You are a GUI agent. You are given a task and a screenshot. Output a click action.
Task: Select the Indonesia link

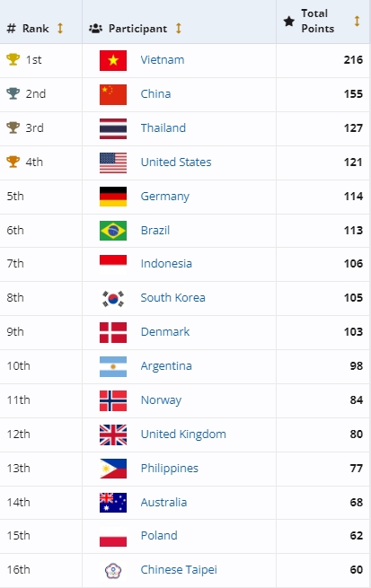166,264
